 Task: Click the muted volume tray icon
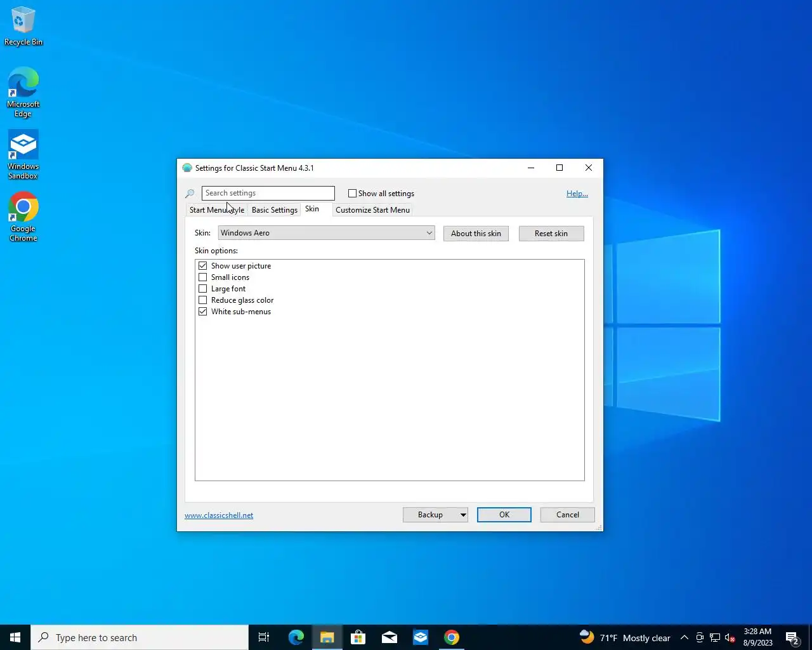[730, 638]
